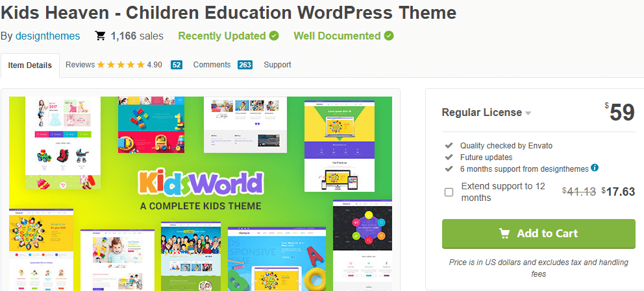This screenshot has width=644, height=291.
Task: Click the Well Documented label
Action: tap(337, 36)
